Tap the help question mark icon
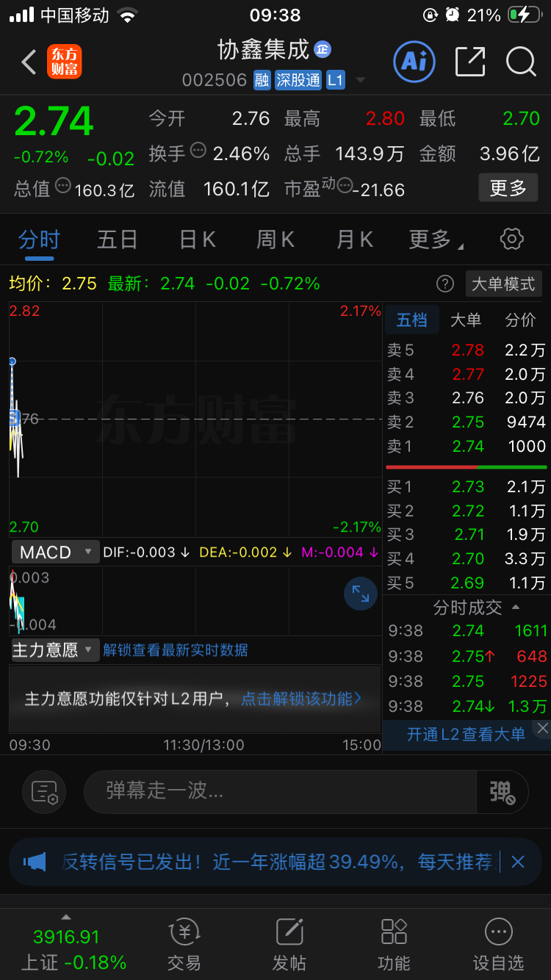Screen dimensions: 551x980 point(444,284)
